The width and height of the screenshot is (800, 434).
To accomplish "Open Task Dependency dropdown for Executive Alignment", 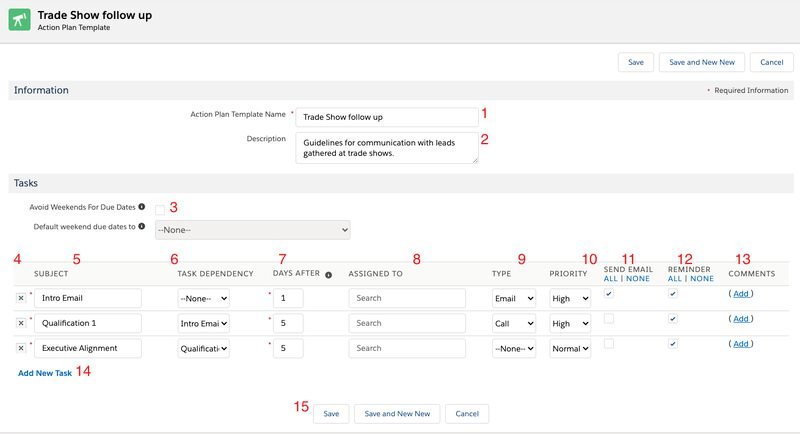I will [204, 348].
